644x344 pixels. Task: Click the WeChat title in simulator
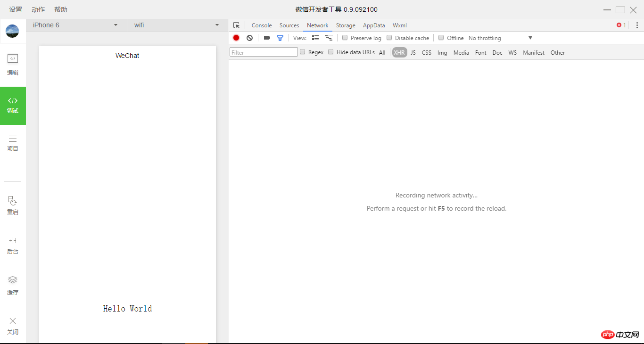coord(127,56)
